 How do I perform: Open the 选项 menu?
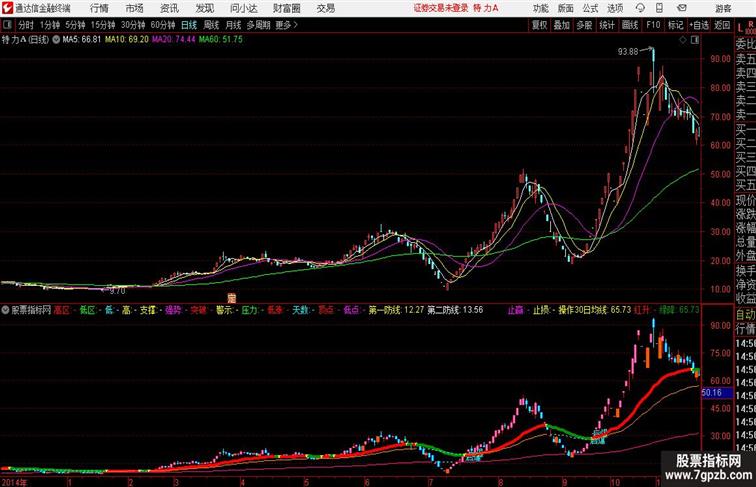615,8
